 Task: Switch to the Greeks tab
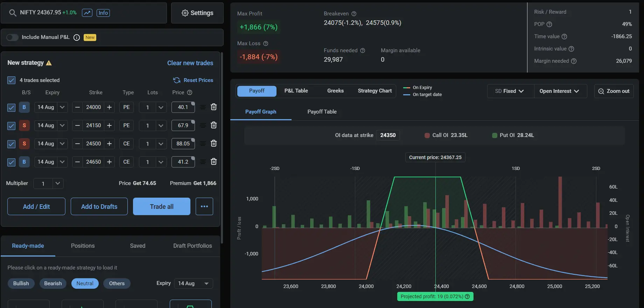point(335,91)
